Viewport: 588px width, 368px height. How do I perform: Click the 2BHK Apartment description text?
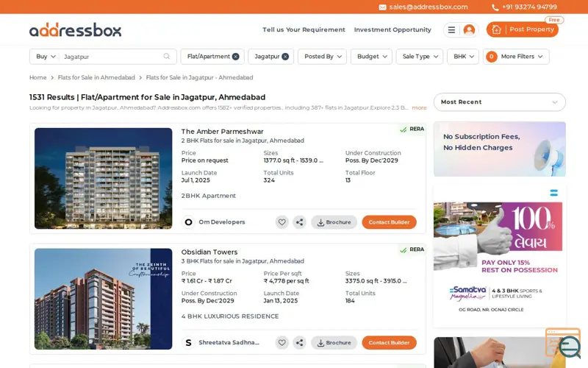209,196
